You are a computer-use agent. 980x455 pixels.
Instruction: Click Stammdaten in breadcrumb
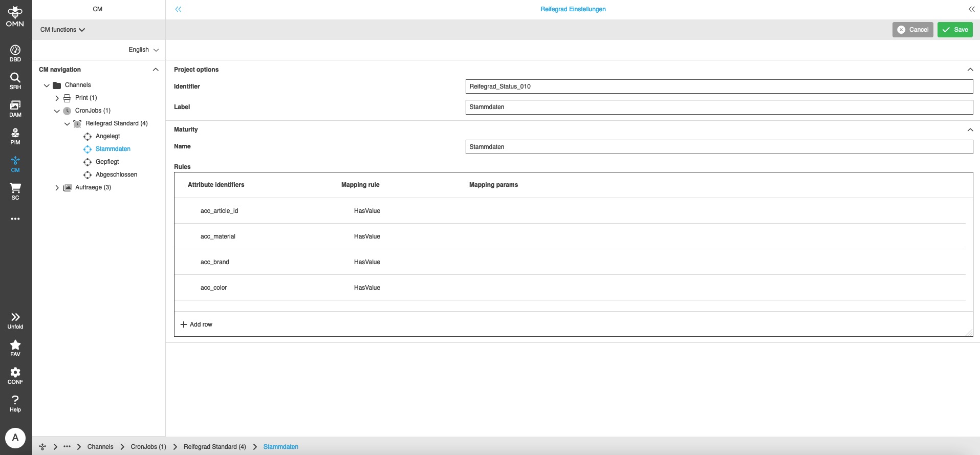pyautogui.click(x=281, y=447)
